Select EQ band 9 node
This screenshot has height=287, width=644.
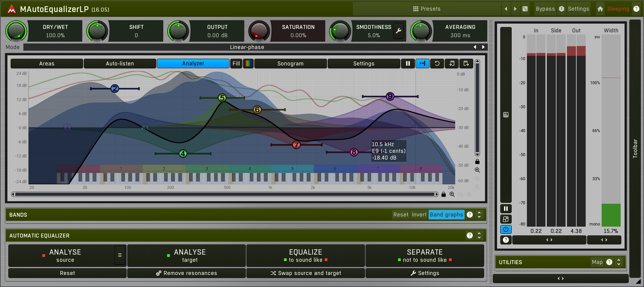pyautogui.click(x=390, y=96)
